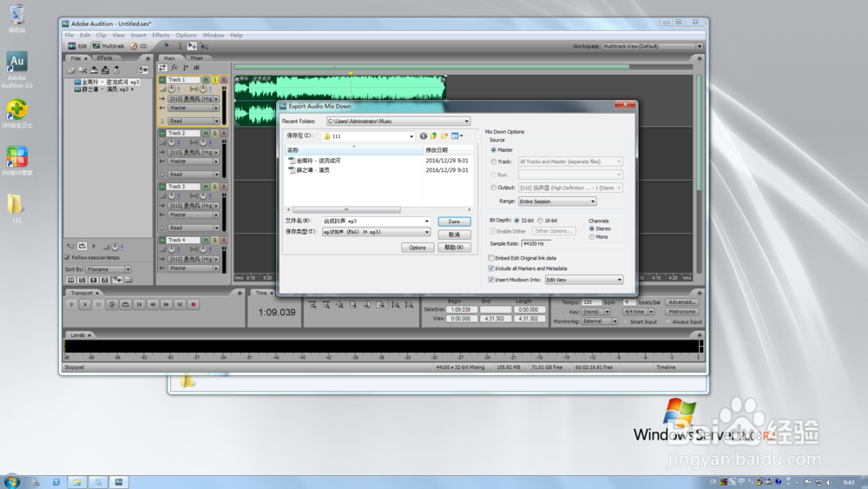Open the Recent Folders dropdown

click(x=398, y=121)
